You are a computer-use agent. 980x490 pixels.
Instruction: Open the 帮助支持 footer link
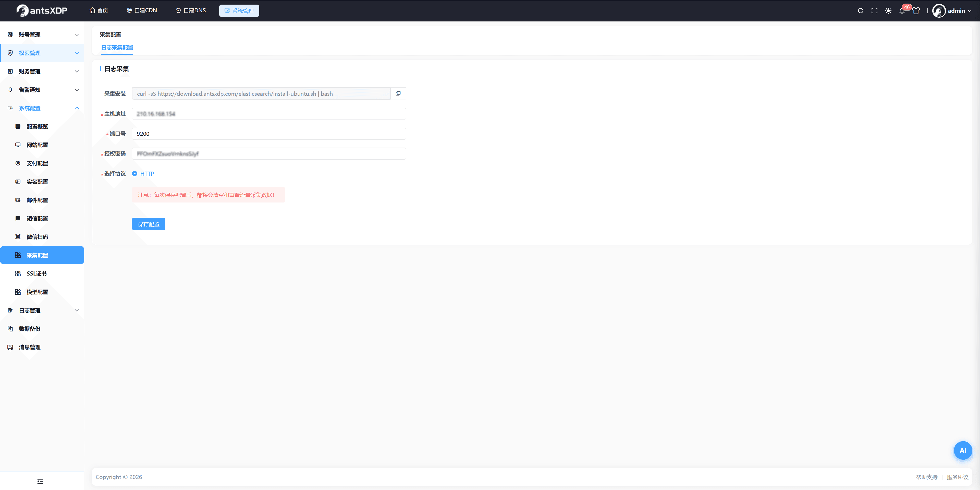point(926,477)
